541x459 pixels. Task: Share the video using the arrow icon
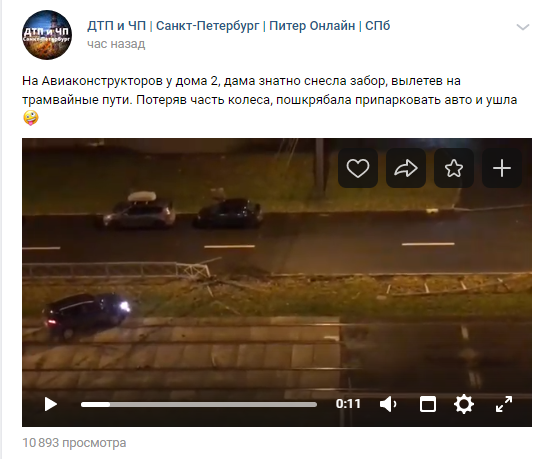pyautogui.click(x=406, y=168)
